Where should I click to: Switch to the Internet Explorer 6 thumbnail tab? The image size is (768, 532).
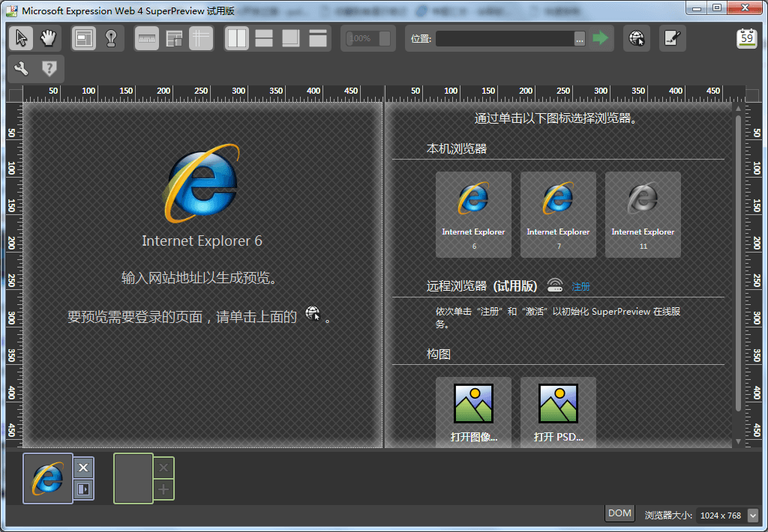pos(47,477)
